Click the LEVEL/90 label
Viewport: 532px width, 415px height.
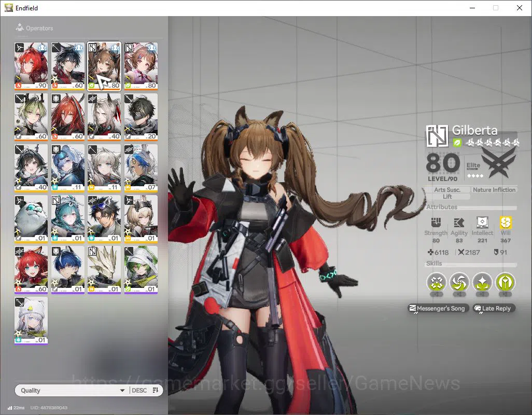442,179
